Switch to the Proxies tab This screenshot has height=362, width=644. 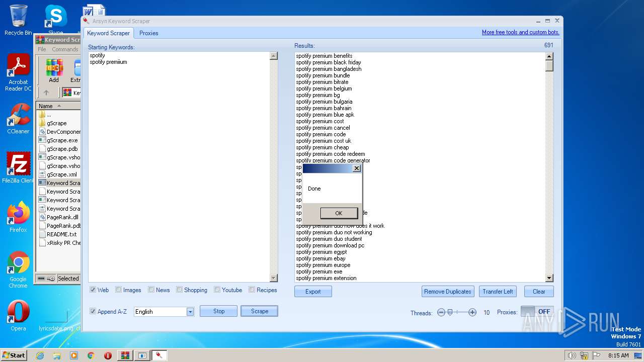coord(149,33)
